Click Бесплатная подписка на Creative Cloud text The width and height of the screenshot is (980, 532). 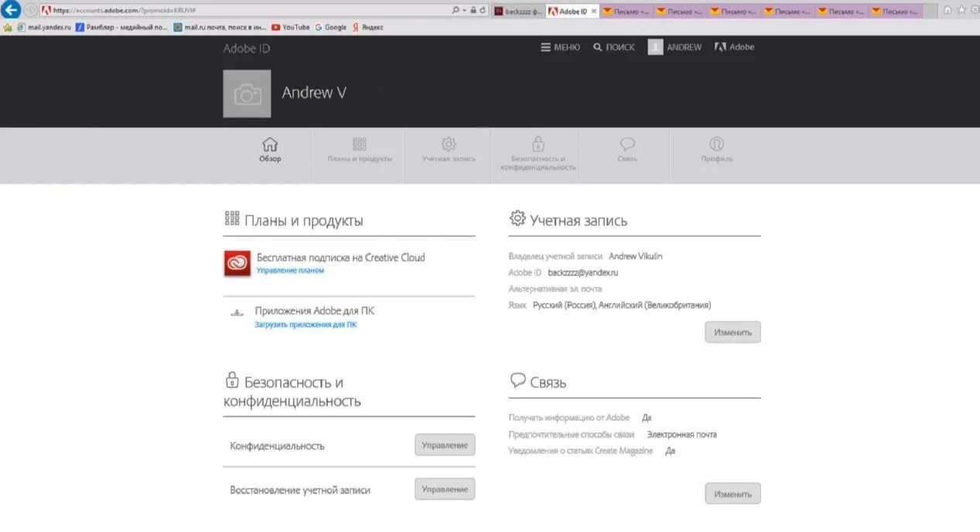(x=341, y=257)
